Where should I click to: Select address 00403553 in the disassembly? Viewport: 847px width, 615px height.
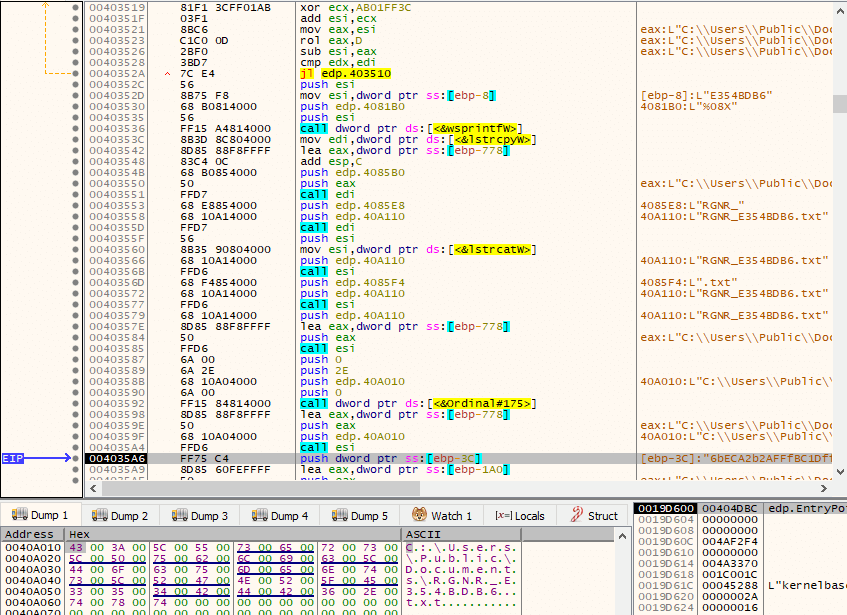click(x=117, y=206)
